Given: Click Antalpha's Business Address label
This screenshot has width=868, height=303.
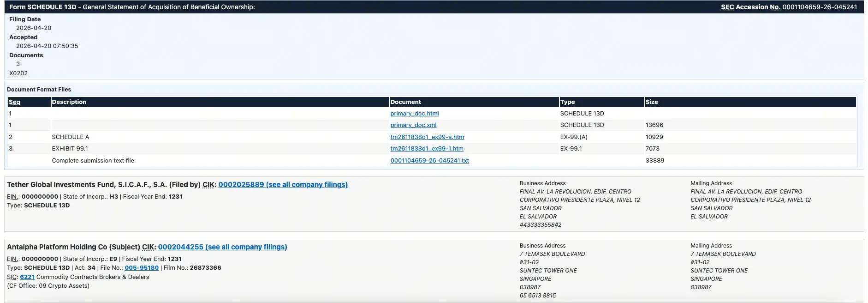Looking at the screenshot, I should [543, 246].
